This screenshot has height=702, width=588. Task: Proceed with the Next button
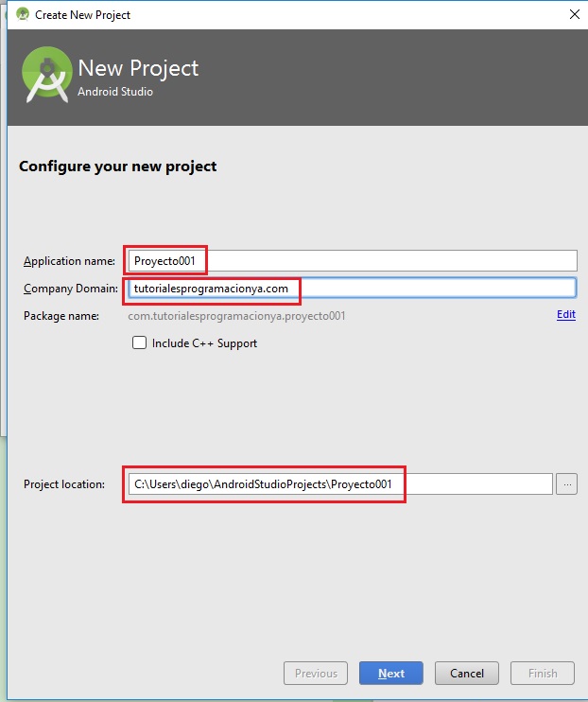click(391, 674)
